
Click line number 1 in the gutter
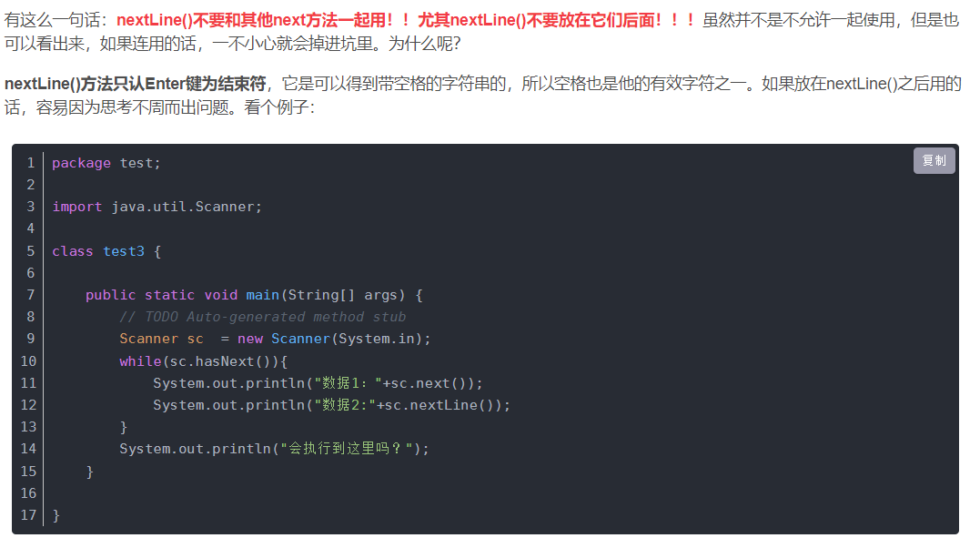(x=31, y=163)
